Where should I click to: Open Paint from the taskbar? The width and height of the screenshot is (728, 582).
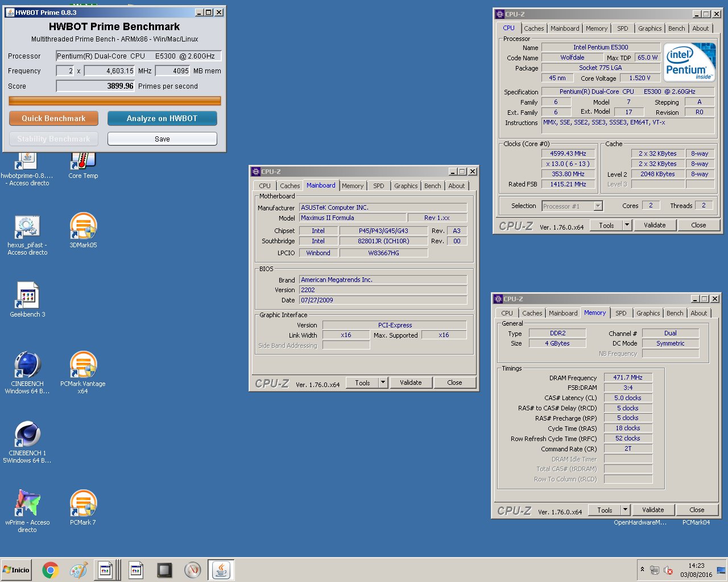(78, 570)
